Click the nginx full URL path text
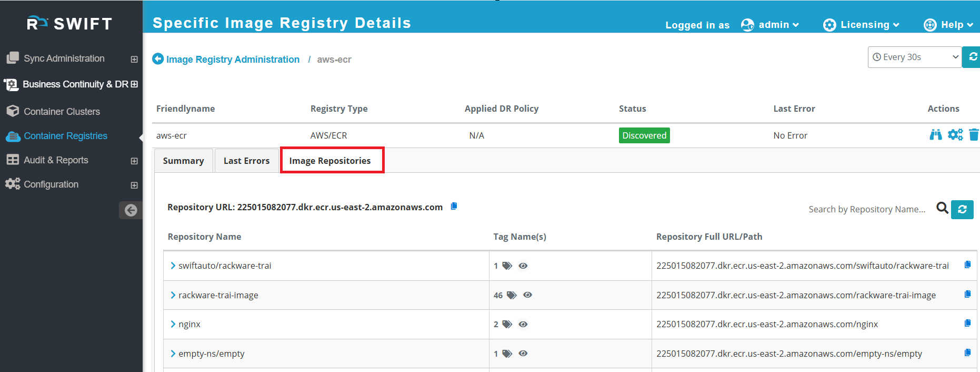The width and height of the screenshot is (980, 372). click(767, 324)
